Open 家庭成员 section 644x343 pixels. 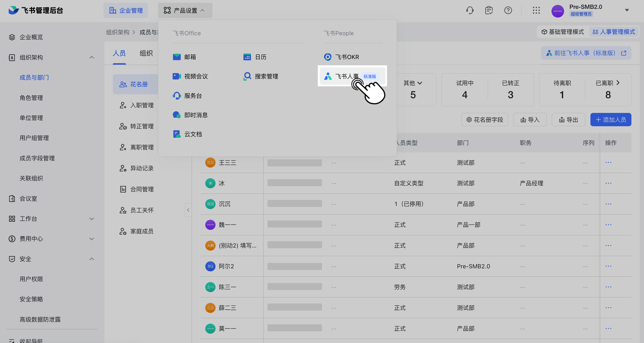click(x=137, y=231)
